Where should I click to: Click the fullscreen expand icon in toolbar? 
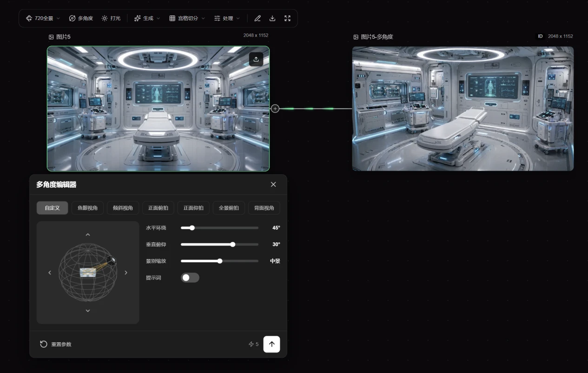(x=287, y=18)
